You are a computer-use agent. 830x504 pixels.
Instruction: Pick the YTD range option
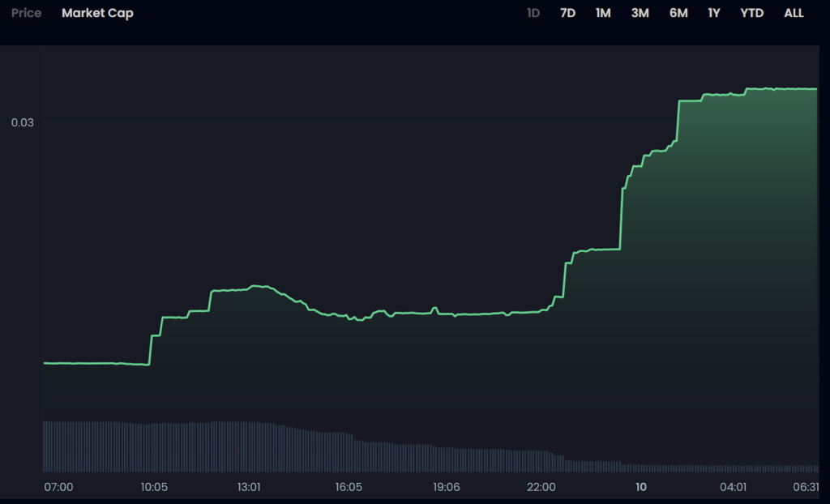(751, 13)
